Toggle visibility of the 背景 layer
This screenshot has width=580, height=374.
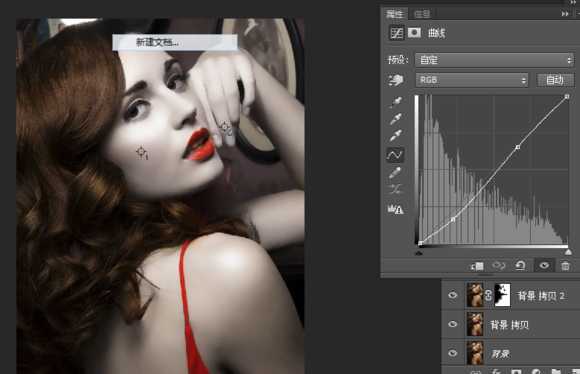(453, 353)
